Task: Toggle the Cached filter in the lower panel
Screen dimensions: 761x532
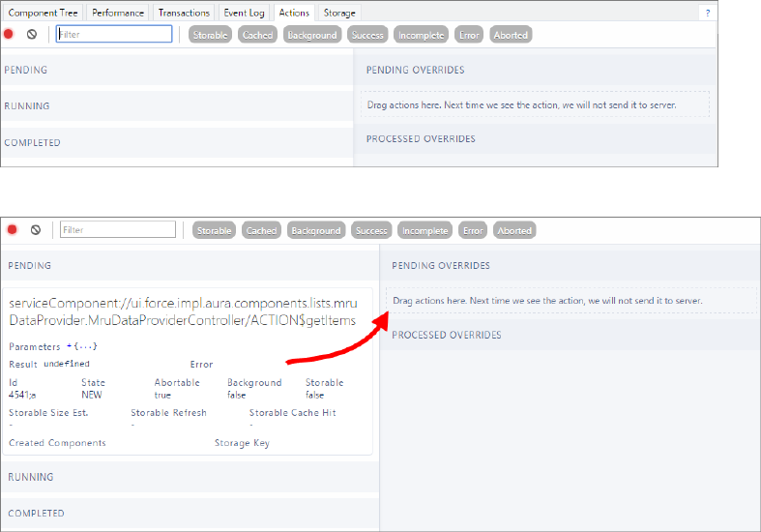Action: 261,230
